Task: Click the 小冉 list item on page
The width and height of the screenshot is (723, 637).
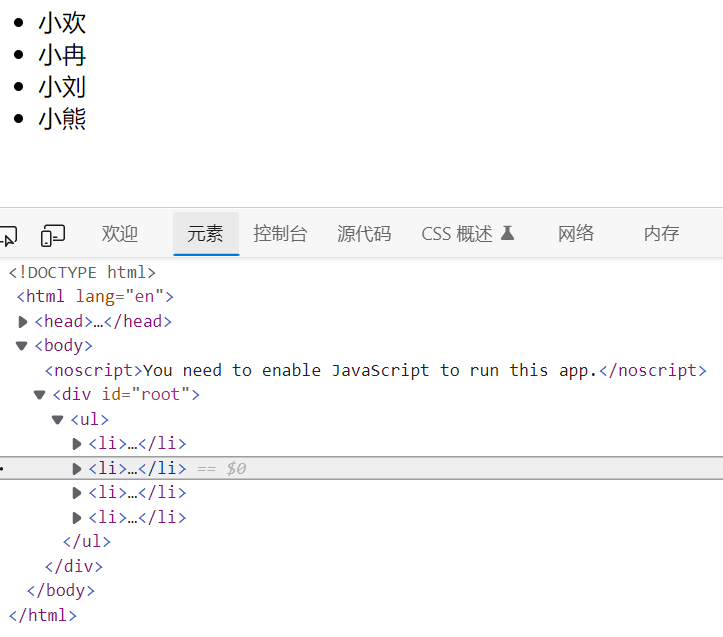Action: (62, 55)
